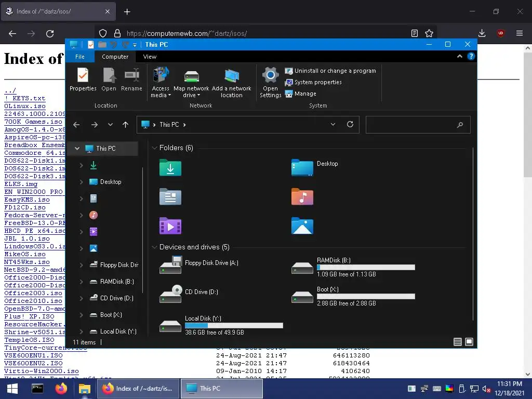
Task: Click Manage in System group
Action: (301, 94)
